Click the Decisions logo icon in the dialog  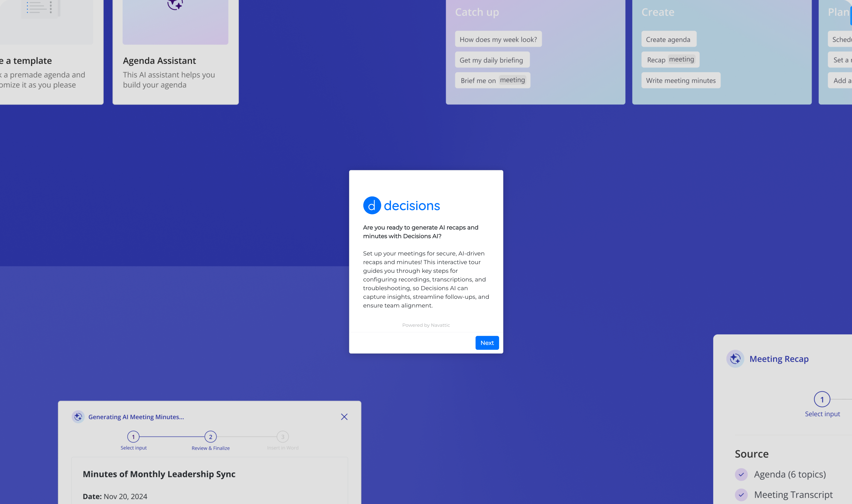[x=372, y=205]
